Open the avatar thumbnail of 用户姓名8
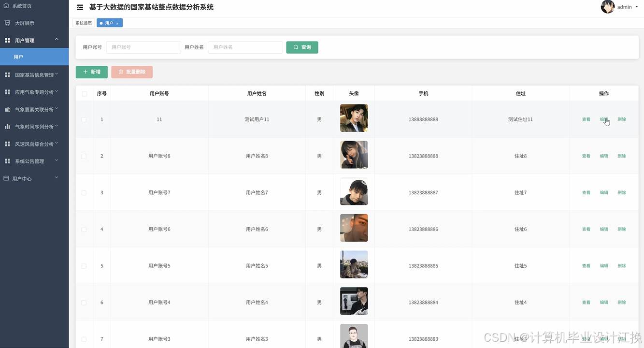 point(354,155)
